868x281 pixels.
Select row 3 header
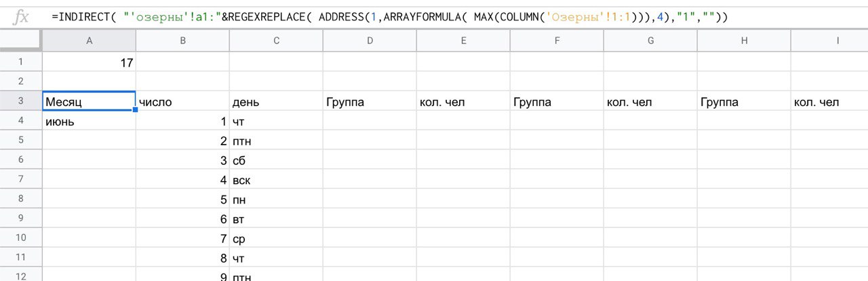click(21, 101)
